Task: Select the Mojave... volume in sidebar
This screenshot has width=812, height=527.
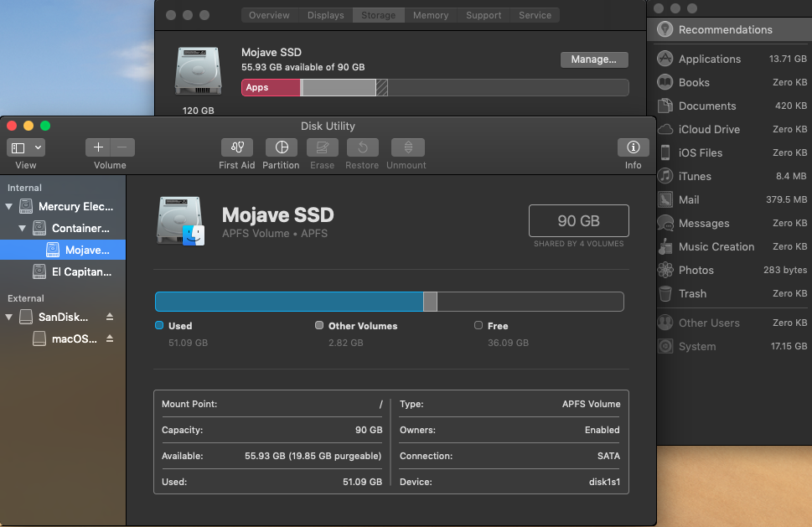Action: click(63, 250)
